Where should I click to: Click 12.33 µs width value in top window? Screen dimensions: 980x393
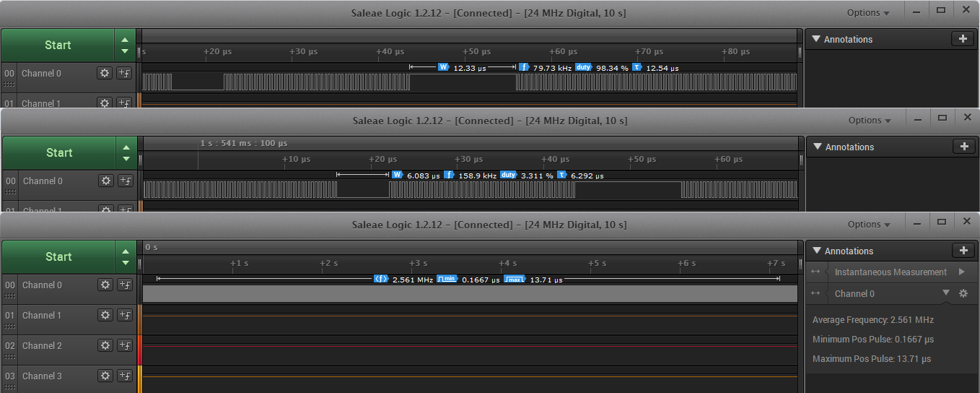click(x=470, y=68)
